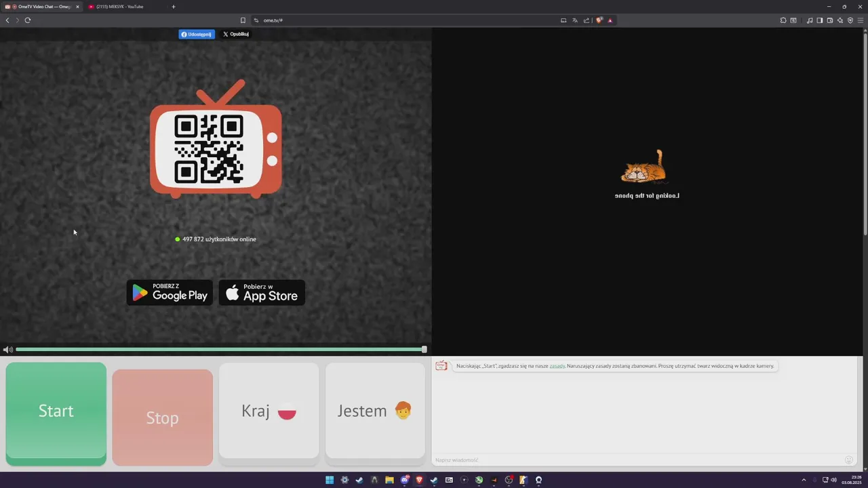The image size is (868, 488).
Task: Open the Brave VPN shield icon
Action: point(850,20)
